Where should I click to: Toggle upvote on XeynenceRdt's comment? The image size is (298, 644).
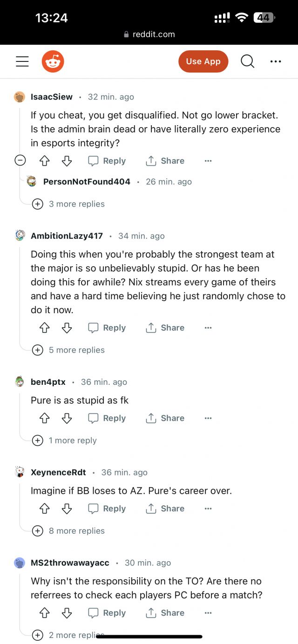point(44,508)
